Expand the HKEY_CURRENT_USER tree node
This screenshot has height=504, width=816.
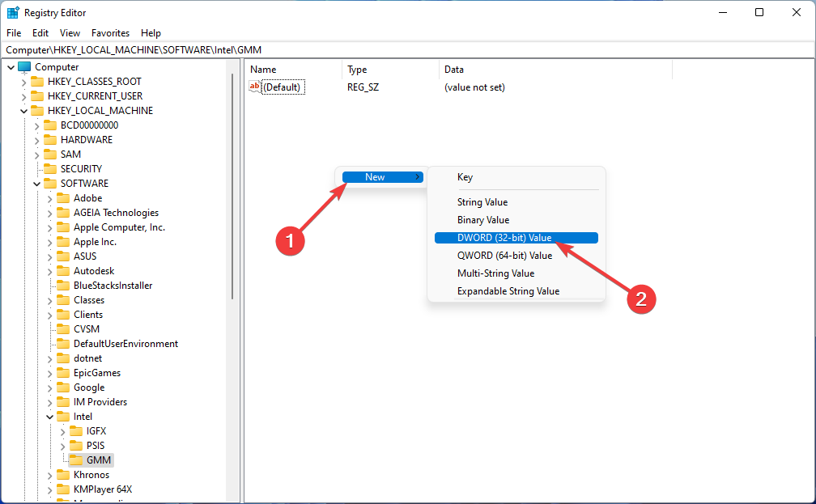(x=23, y=96)
